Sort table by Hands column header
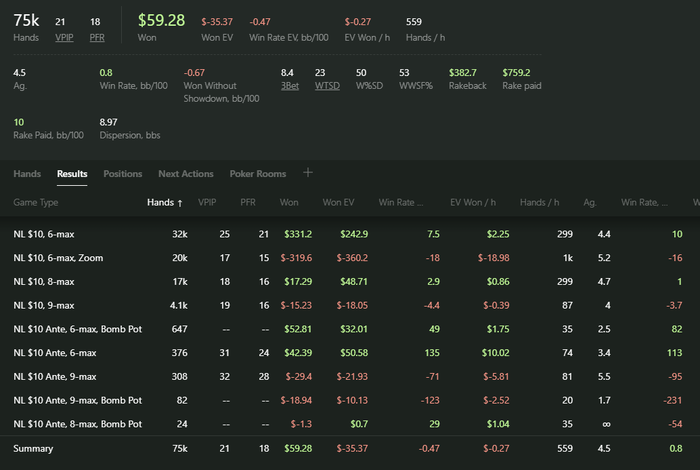700x470 pixels. tap(165, 202)
